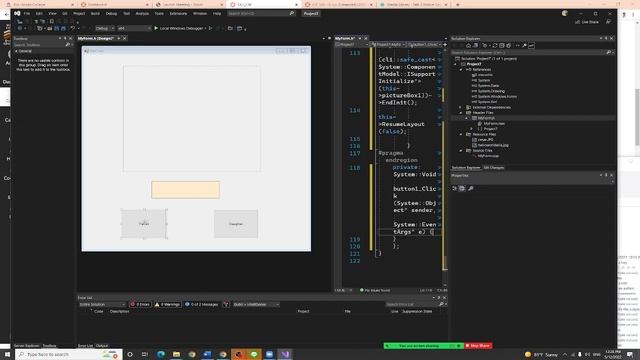
Task: Toggle the 0 of 2 Messages filter
Action: pos(202,304)
